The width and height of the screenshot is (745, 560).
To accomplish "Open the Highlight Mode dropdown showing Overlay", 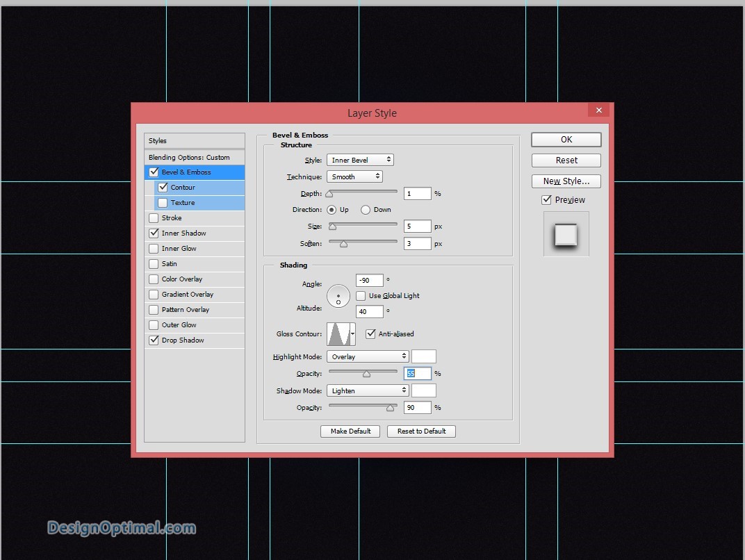I will pyautogui.click(x=367, y=356).
